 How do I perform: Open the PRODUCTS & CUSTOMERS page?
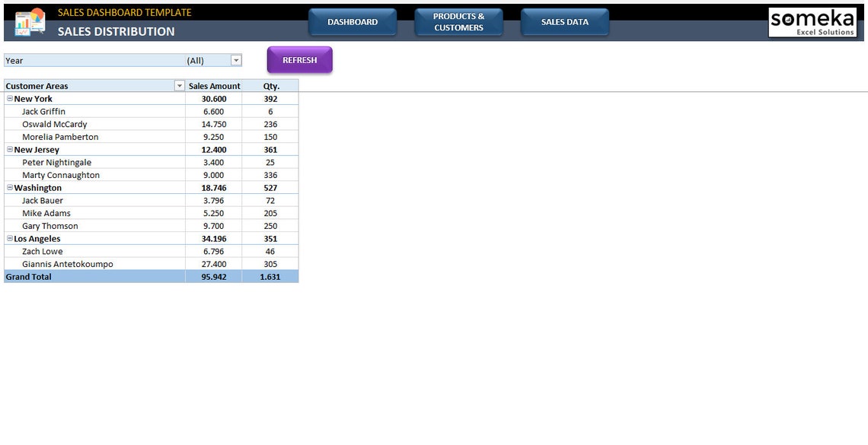(458, 22)
